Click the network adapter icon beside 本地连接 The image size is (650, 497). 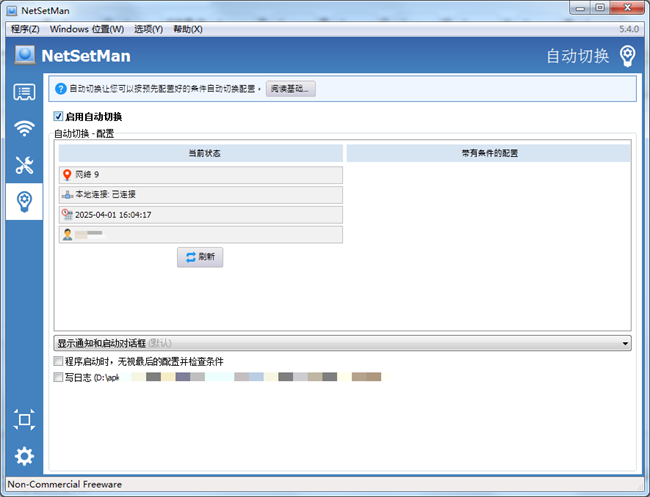67,194
